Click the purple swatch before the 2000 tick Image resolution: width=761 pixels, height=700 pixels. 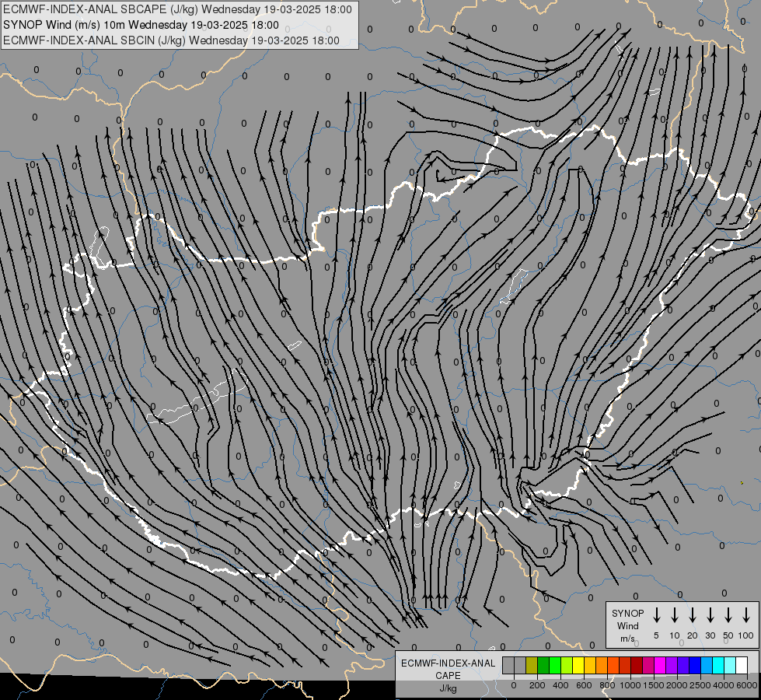point(671,666)
